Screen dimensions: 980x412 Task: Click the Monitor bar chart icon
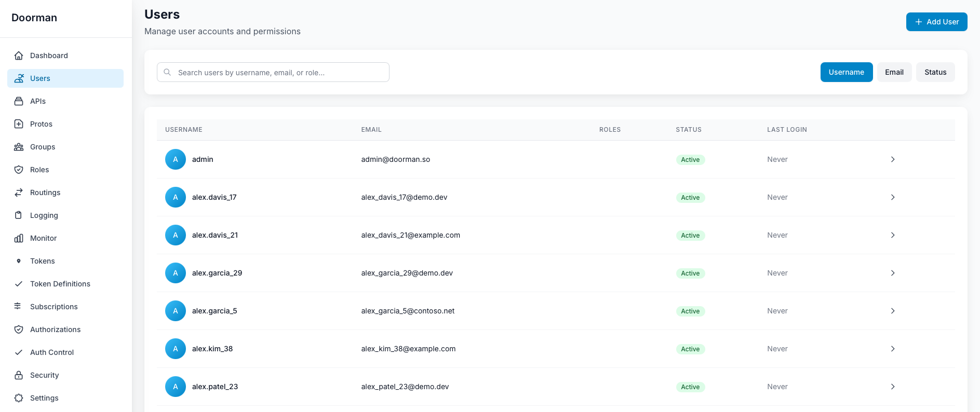click(19, 238)
